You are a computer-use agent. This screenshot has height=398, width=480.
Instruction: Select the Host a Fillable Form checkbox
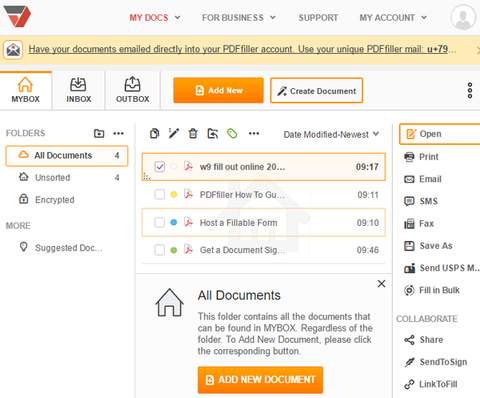pyautogui.click(x=160, y=222)
